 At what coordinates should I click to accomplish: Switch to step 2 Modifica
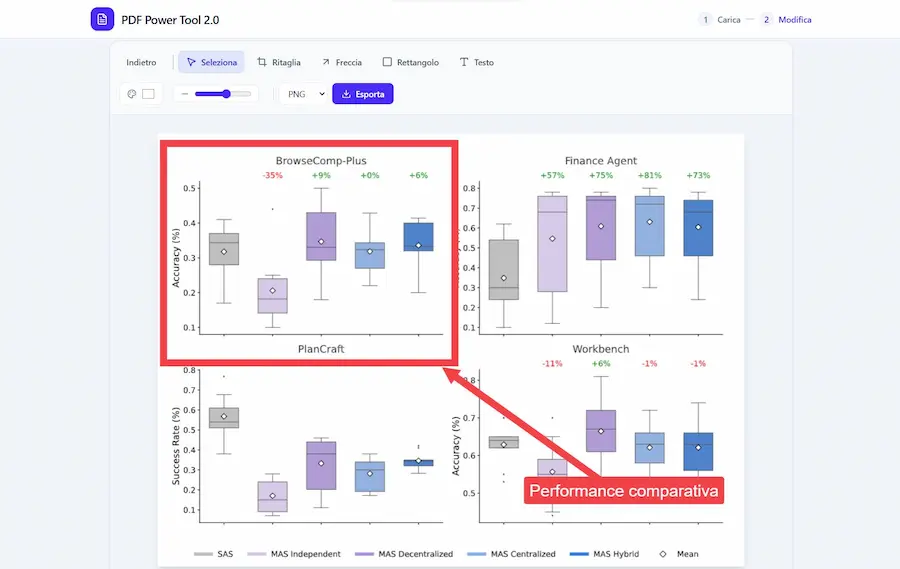coord(786,19)
